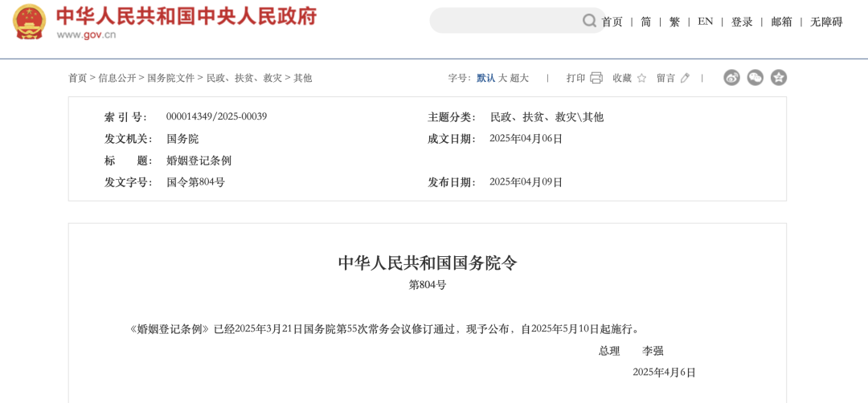Click the printer icon
Image resolution: width=868 pixels, height=403 pixels.
click(596, 78)
